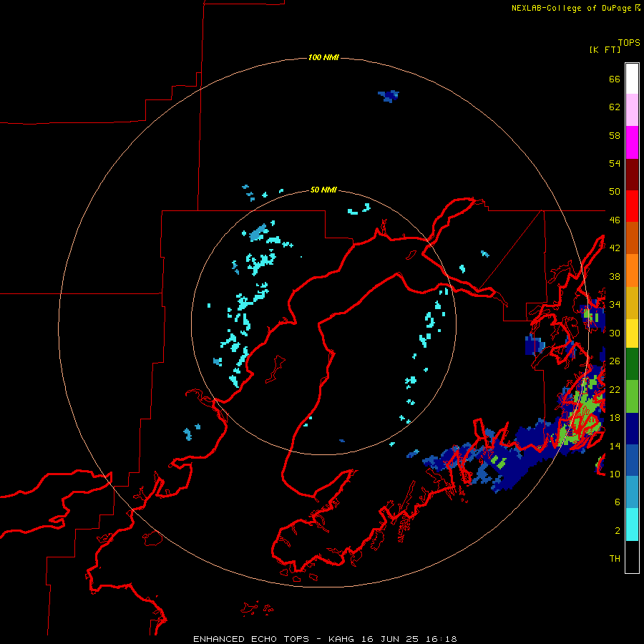Click the legend value 58

(615, 135)
